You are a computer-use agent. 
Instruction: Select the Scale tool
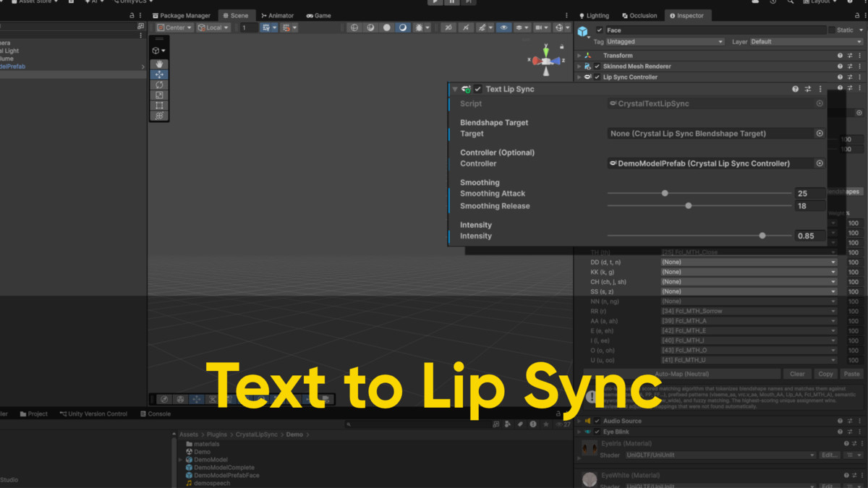pyautogui.click(x=159, y=95)
